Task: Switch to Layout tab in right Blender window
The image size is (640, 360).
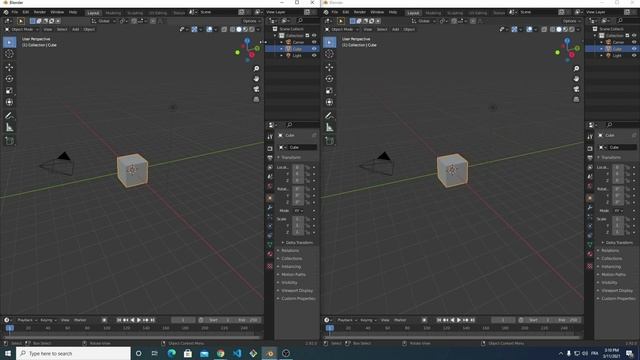Action: pyautogui.click(x=413, y=13)
